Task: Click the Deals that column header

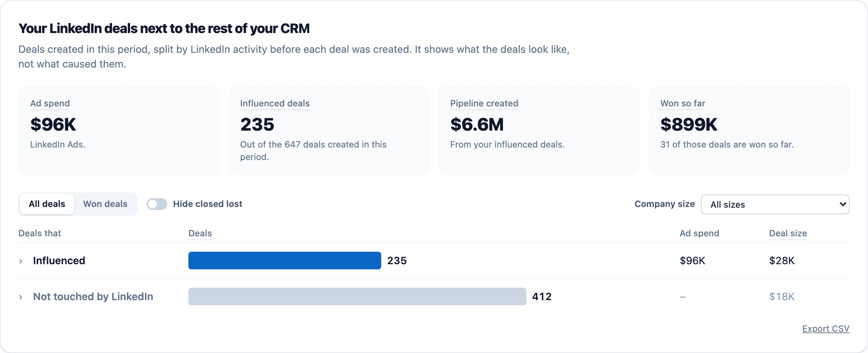Action: [x=40, y=233]
